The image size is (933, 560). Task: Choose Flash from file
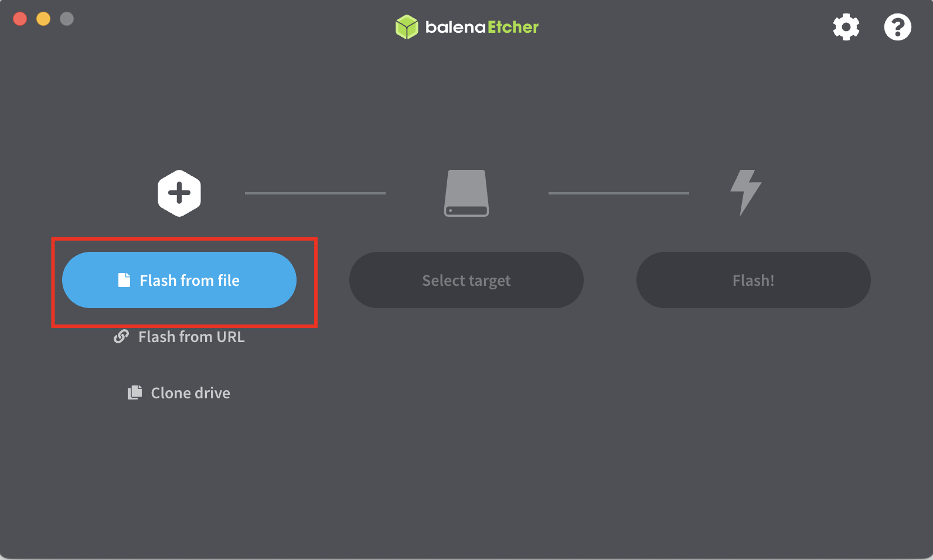(179, 280)
